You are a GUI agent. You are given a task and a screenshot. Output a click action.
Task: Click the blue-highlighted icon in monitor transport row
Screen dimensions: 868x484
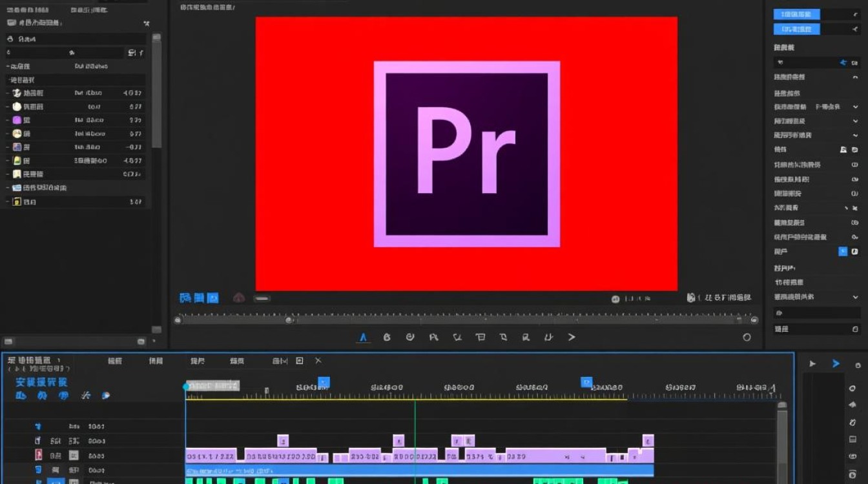tap(364, 338)
